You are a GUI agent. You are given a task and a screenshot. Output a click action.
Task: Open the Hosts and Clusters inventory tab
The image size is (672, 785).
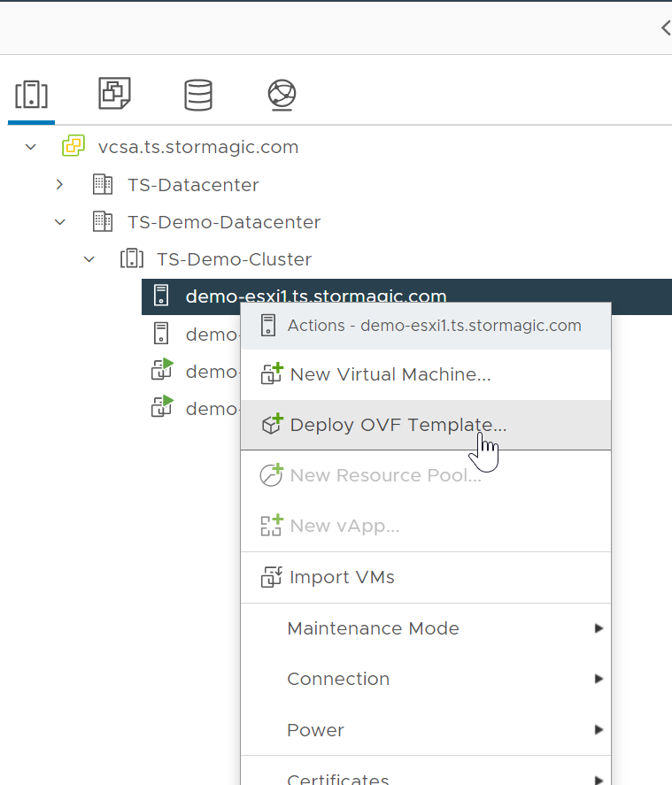click(x=31, y=95)
